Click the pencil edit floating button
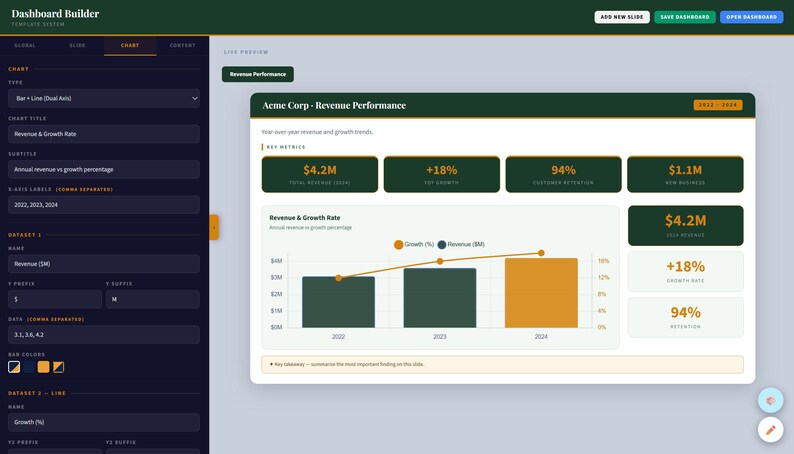 [770, 430]
